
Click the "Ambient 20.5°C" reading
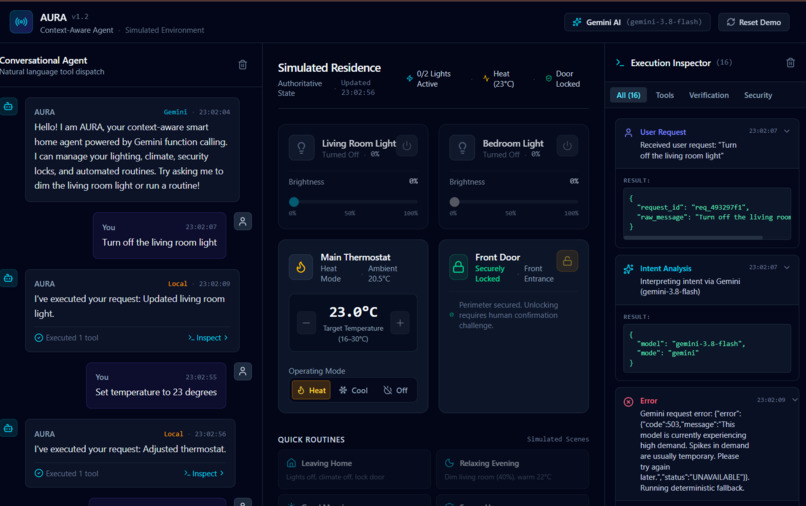pos(382,274)
